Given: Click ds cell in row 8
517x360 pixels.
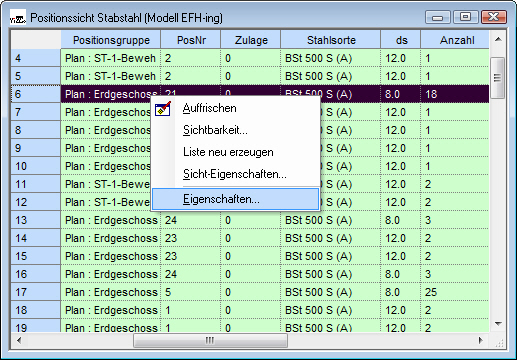Looking at the screenshot, I should (x=401, y=130).
